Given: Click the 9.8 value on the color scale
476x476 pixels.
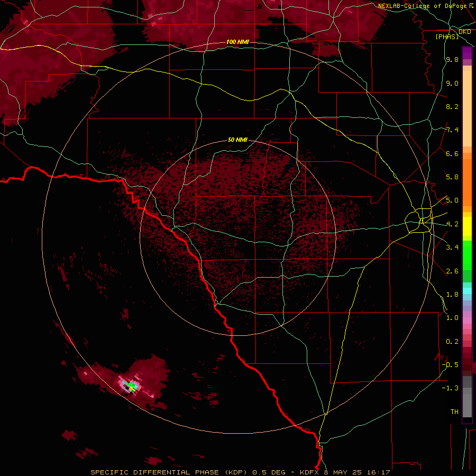Looking at the screenshot, I should (x=452, y=60).
